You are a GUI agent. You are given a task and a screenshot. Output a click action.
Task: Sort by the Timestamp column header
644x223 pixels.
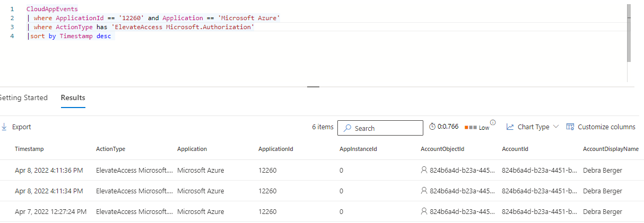(x=29, y=149)
